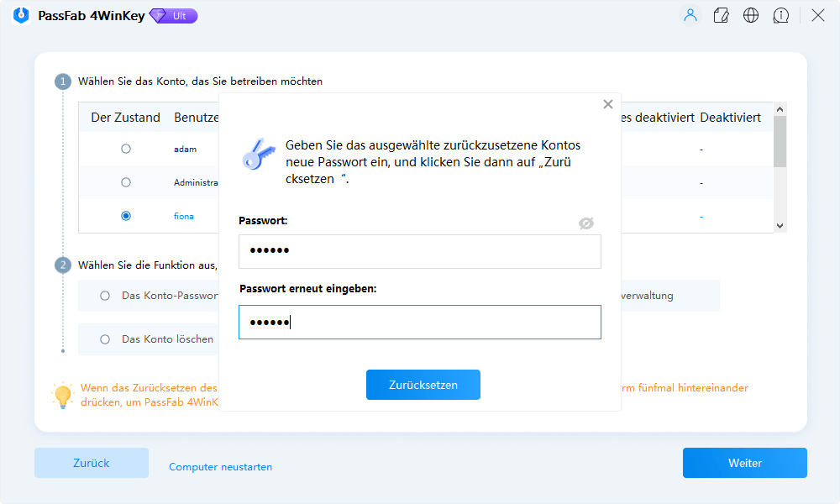Click the feedback/edit note icon
Viewport: 840px width, 504px height.
tap(721, 15)
